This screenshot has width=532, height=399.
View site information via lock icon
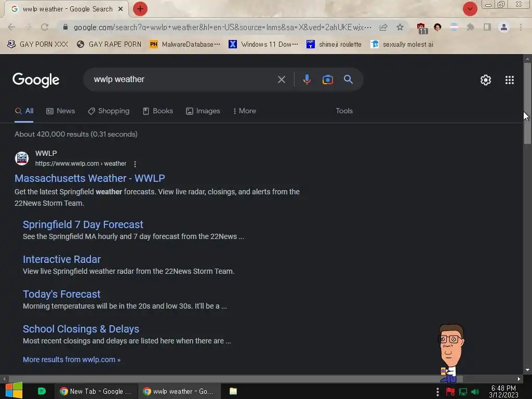pyautogui.click(x=65, y=27)
